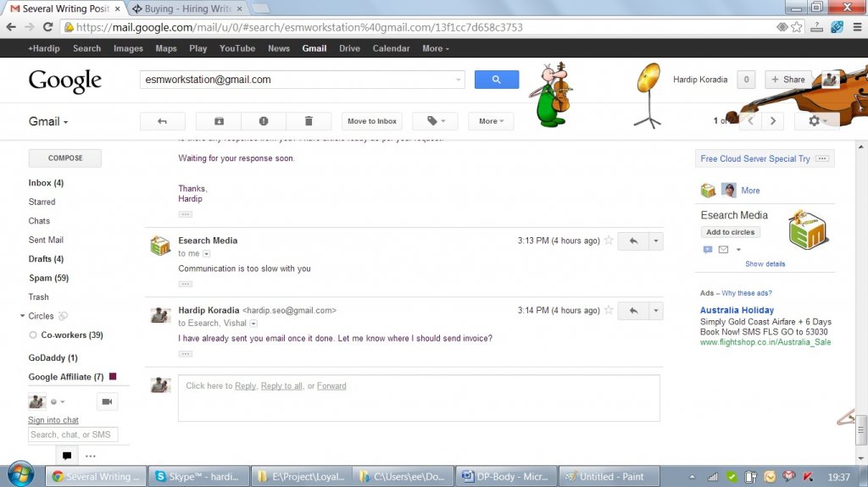Click chat icon under Esearch Media contact
Viewport: 868px width, 487px height.
tap(708, 250)
